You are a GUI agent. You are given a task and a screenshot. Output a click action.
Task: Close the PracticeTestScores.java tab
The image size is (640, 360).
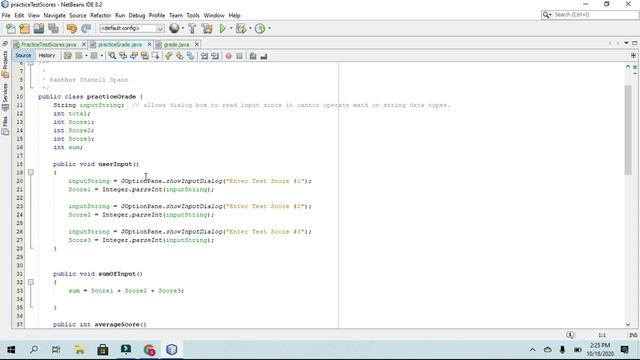(x=84, y=44)
